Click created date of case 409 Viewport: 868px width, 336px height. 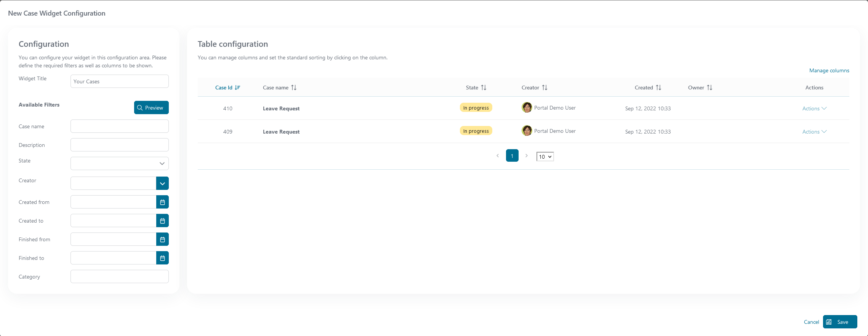tap(648, 132)
